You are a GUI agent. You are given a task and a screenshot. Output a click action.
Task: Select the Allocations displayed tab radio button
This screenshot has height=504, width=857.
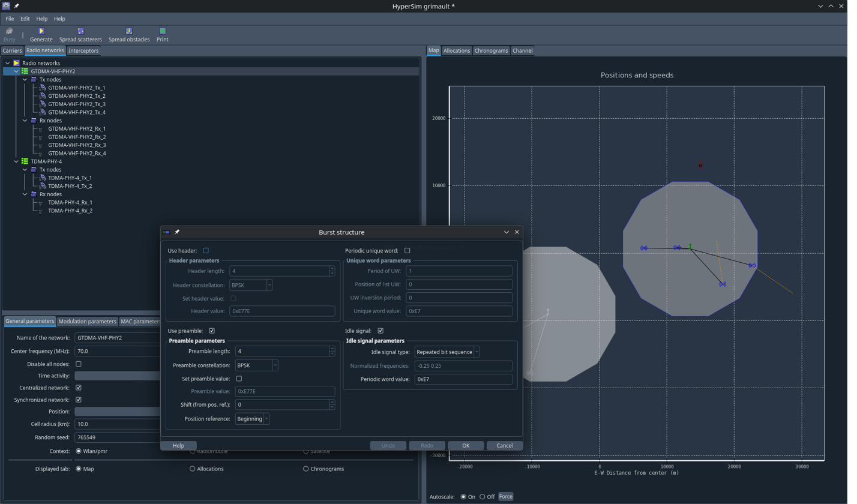click(x=192, y=469)
